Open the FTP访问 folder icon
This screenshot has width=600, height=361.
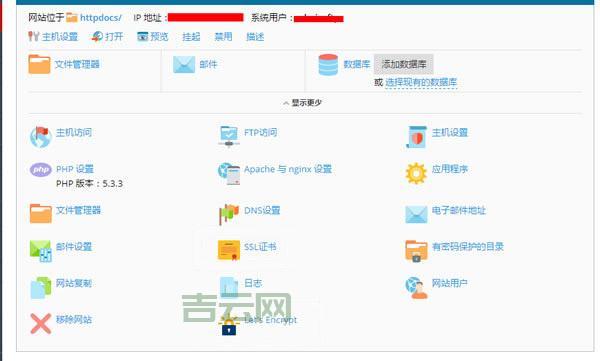click(229, 137)
